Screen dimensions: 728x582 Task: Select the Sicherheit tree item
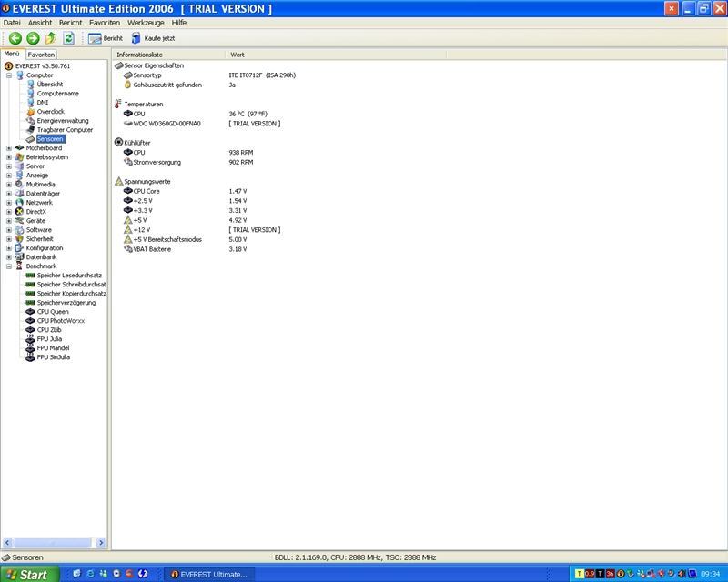(x=39, y=239)
